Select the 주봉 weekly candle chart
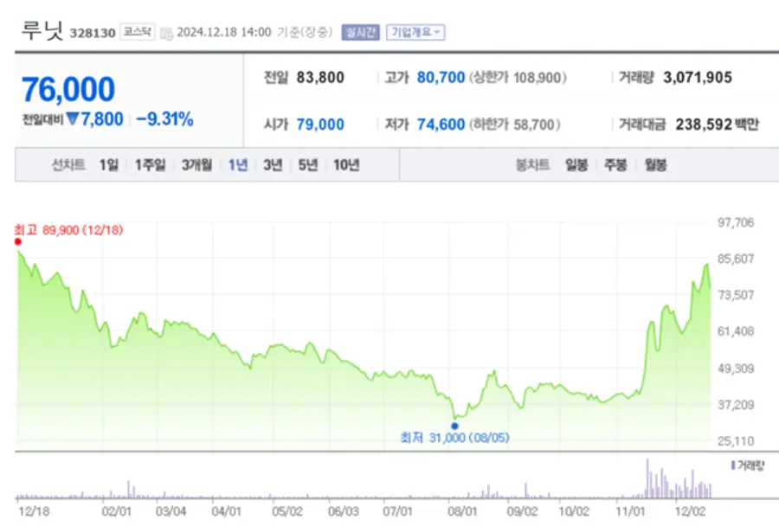Screen dimensions: 779x532 tap(615, 164)
